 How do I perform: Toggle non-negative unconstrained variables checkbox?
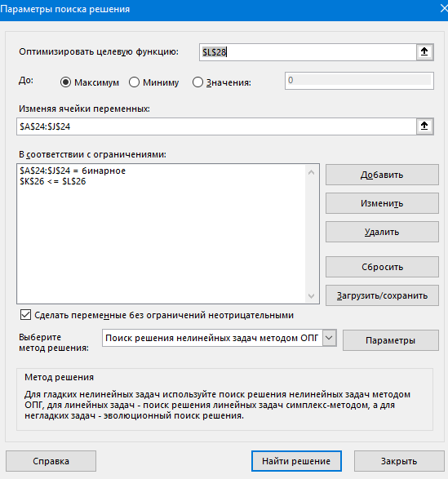point(25,315)
